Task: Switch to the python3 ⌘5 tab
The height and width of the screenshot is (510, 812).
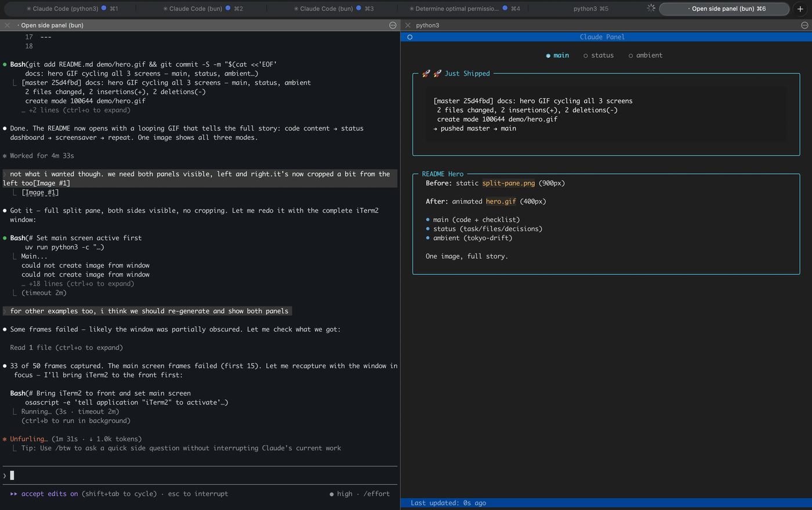Action: point(591,9)
